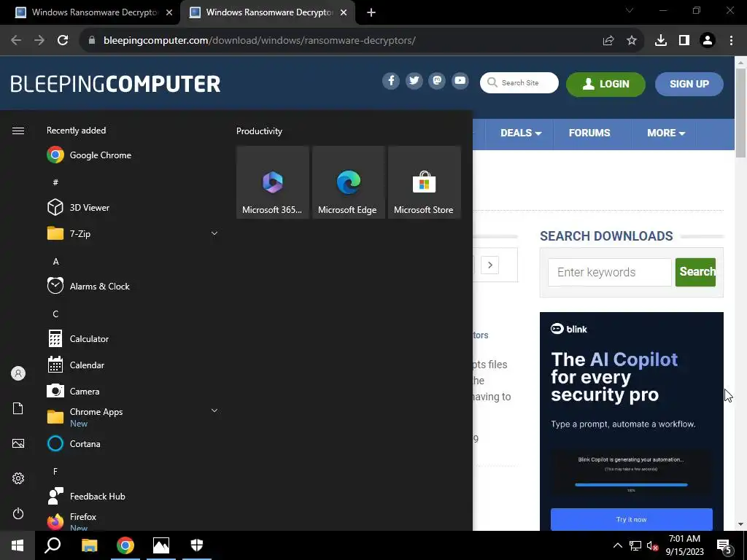747x560 pixels.
Task: Open notification center with 5 notifications
Action: click(724, 546)
